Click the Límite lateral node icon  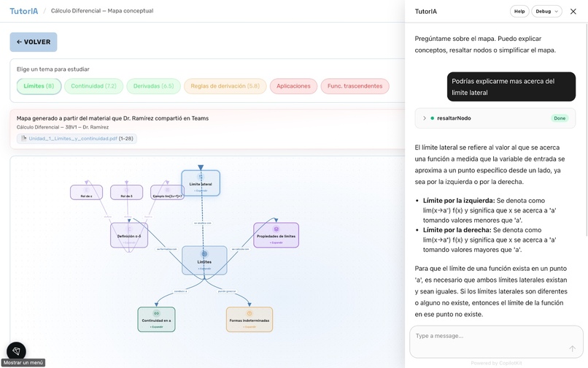point(201,177)
